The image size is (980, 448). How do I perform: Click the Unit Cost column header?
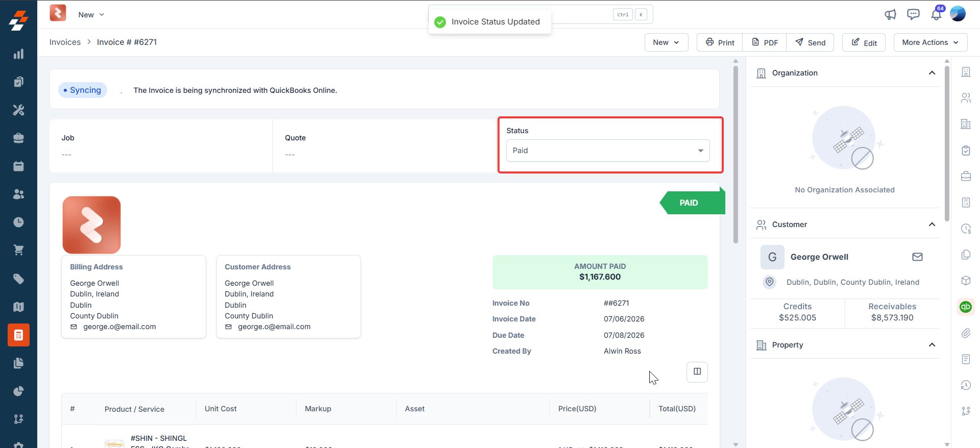click(220, 409)
